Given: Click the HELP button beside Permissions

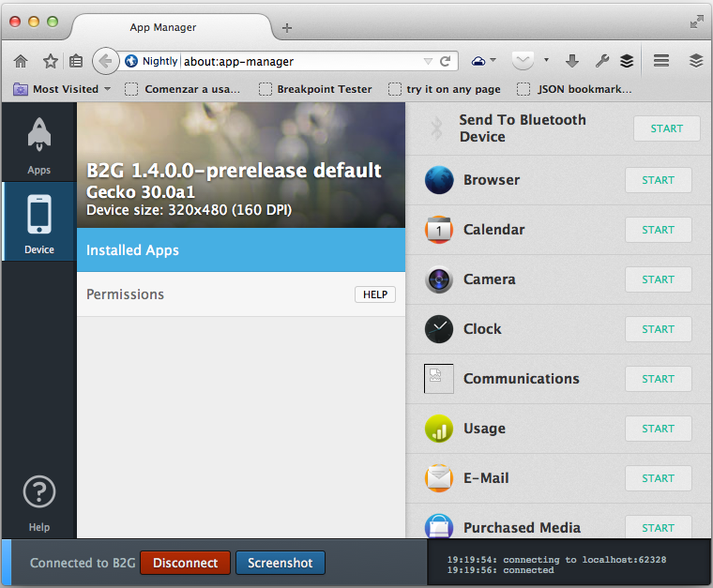Looking at the screenshot, I should pos(375,294).
